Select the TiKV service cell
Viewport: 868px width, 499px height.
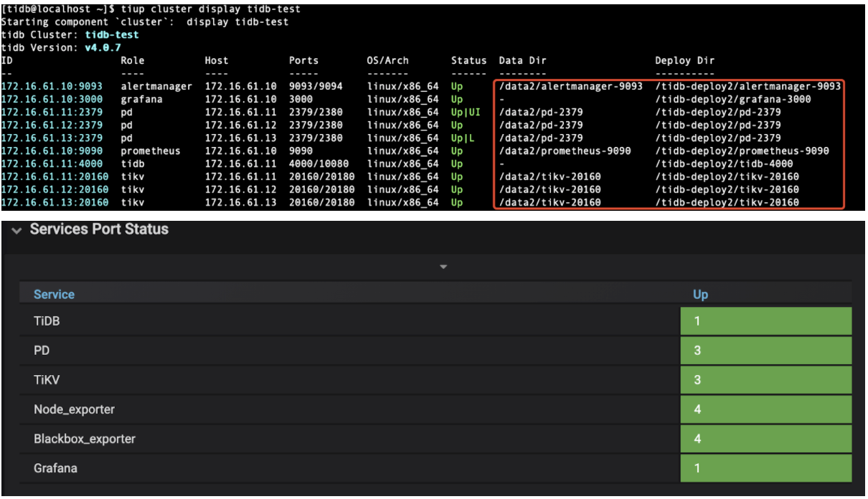coord(349,380)
